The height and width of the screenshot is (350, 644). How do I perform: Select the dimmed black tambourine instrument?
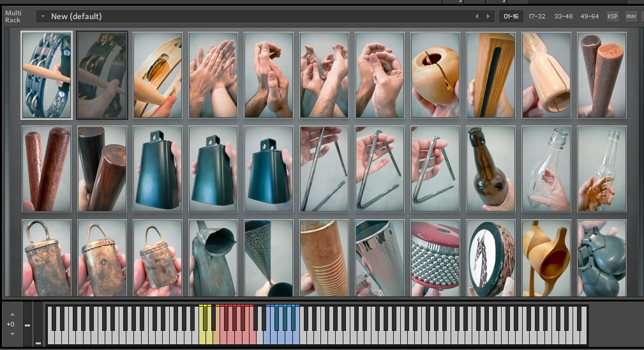(102, 75)
